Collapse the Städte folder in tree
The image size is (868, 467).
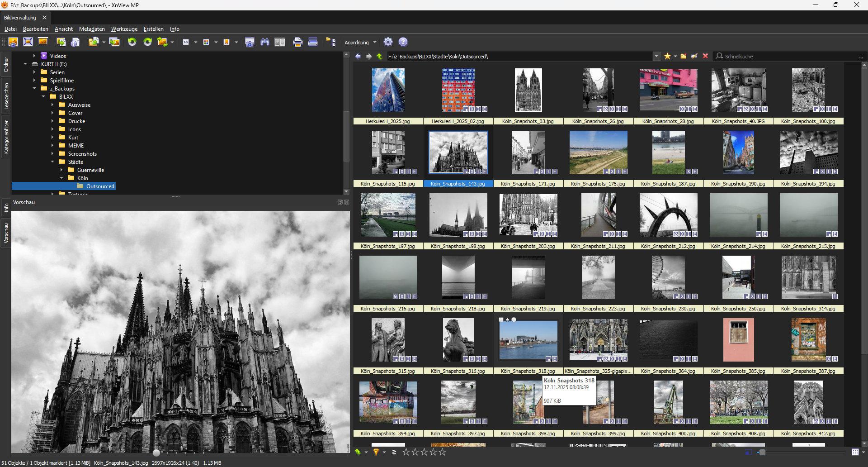(52, 162)
